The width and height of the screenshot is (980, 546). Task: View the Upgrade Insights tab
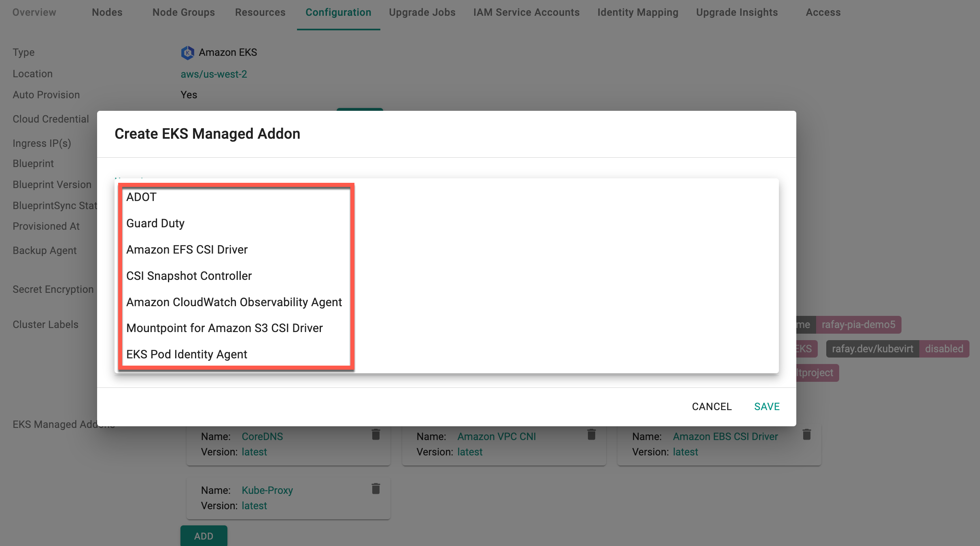coord(737,13)
